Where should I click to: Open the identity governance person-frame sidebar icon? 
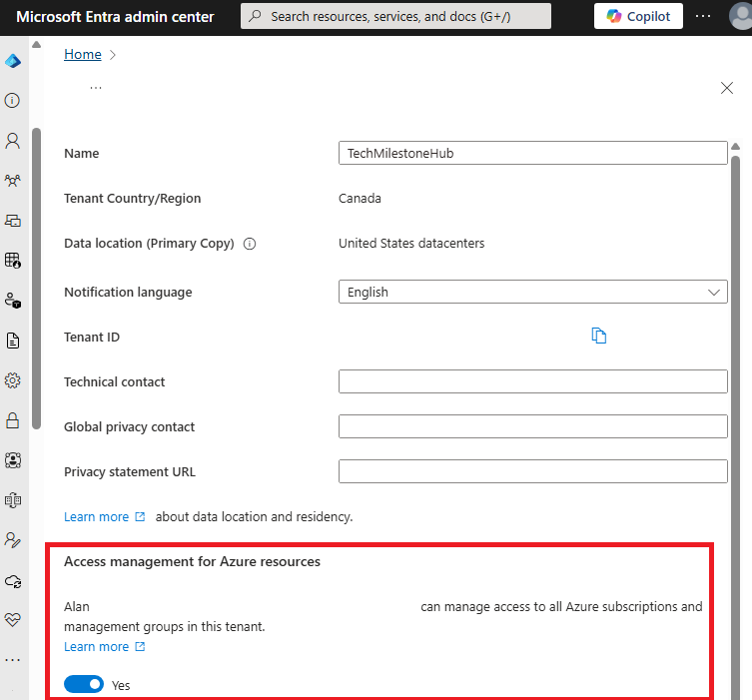click(12, 460)
